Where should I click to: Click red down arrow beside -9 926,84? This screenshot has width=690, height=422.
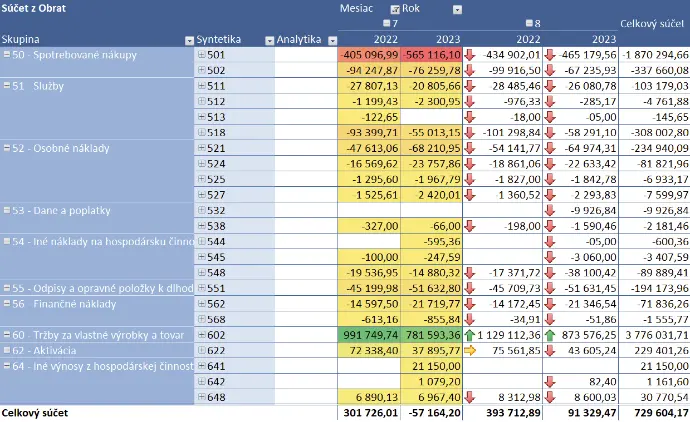click(550, 210)
